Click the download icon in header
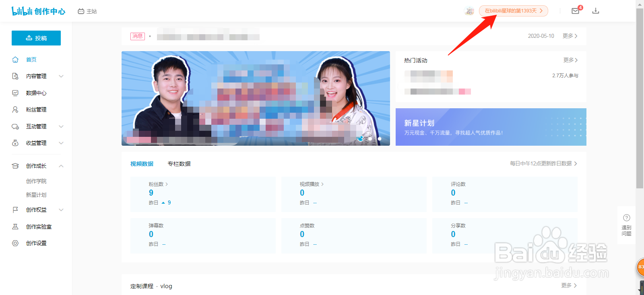 click(x=596, y=11)
